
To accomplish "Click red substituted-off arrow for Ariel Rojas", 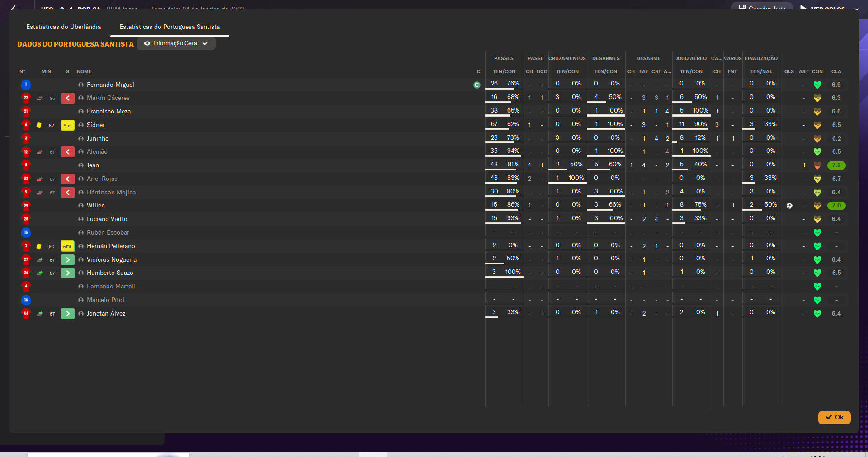I will click(68, 179).
